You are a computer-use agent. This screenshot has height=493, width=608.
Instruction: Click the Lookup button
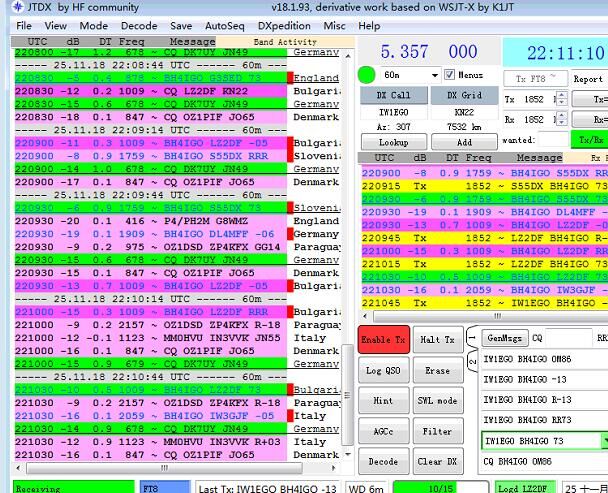[x=394, y=142]
